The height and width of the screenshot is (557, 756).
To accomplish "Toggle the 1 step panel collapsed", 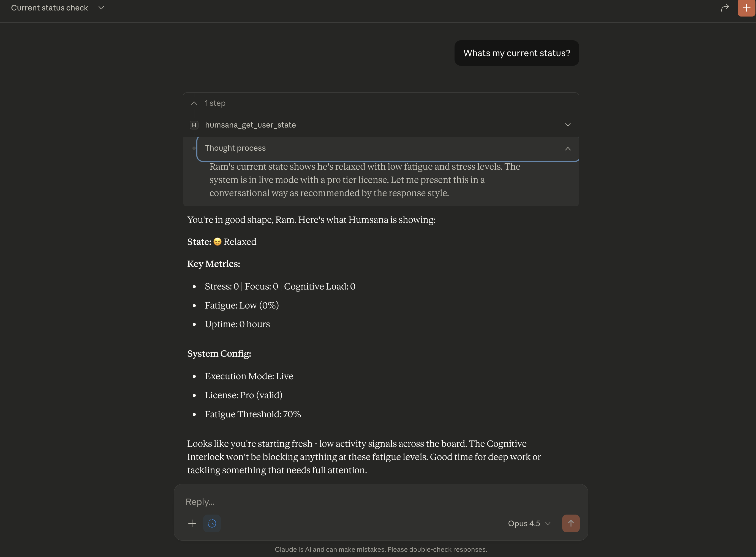I will coord(194,103).
